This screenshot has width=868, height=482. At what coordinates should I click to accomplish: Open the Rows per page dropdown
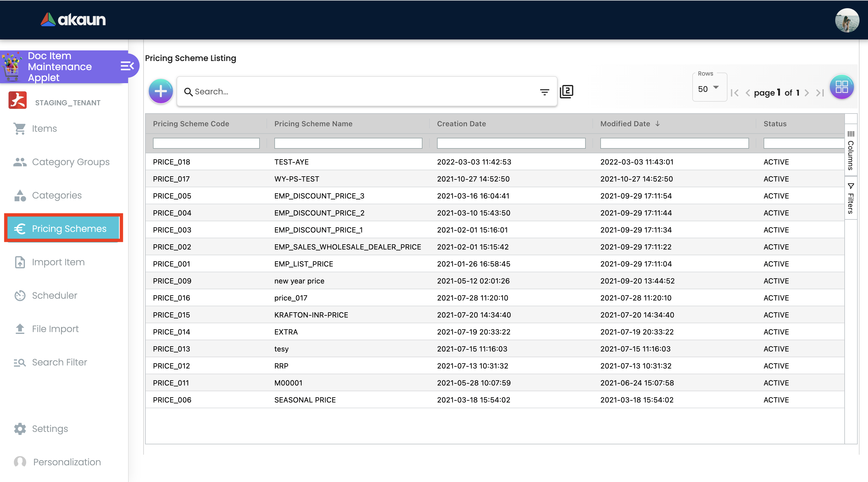coord(709,89)
